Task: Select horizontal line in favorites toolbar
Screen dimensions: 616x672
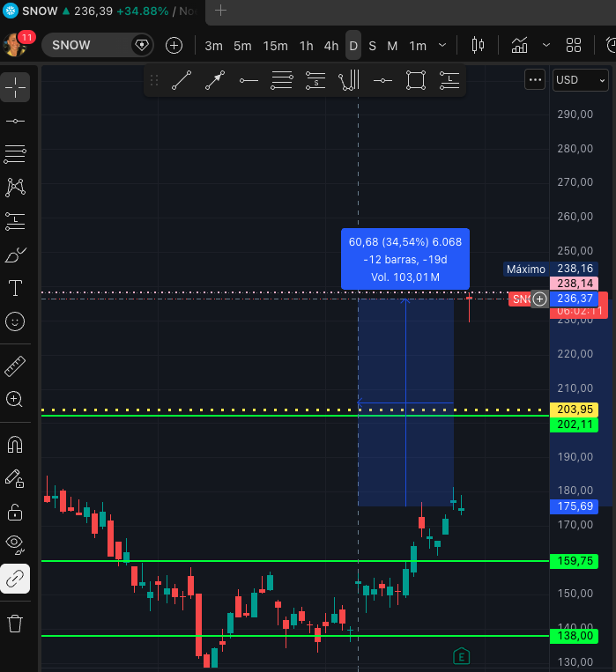Action: pos(382,80)
